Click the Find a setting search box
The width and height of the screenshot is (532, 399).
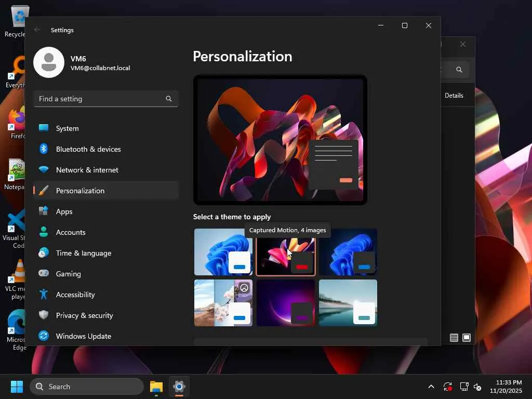106,99
